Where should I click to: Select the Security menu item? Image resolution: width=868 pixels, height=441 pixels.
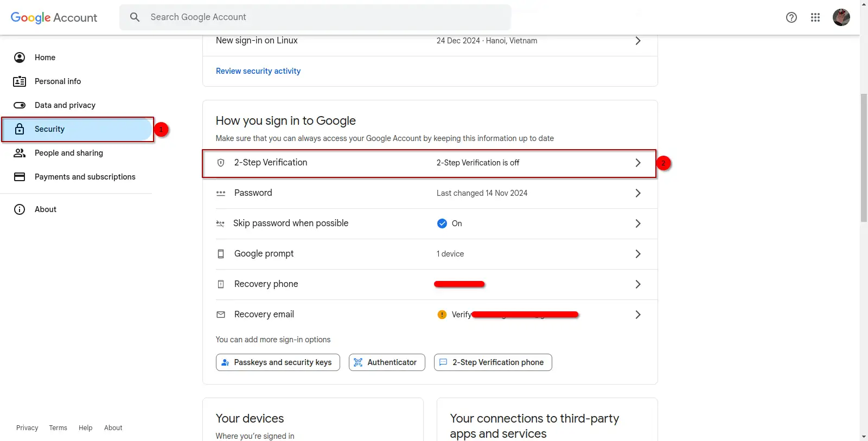click(76, 129)
